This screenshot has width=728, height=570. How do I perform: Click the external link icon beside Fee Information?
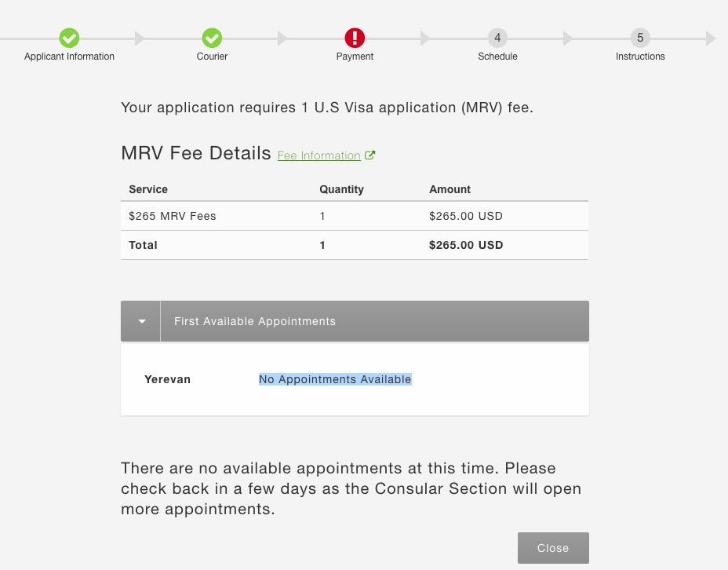pyautogui.click(x=369, y=155)
